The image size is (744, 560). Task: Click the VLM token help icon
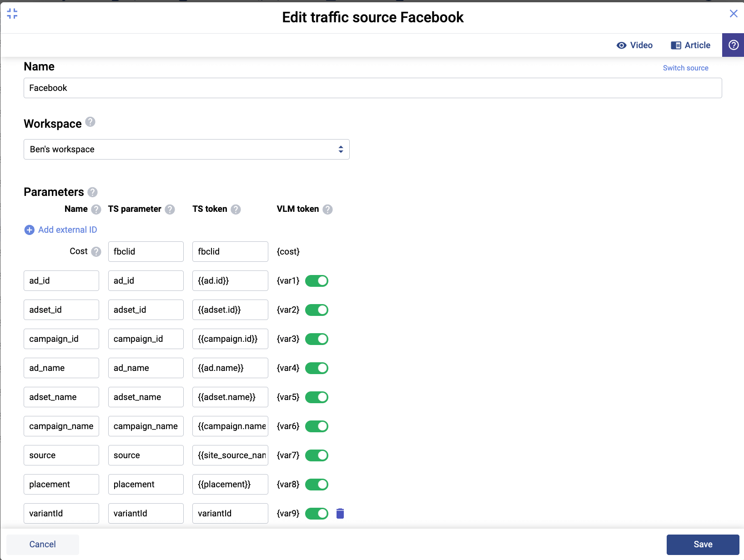327,209
